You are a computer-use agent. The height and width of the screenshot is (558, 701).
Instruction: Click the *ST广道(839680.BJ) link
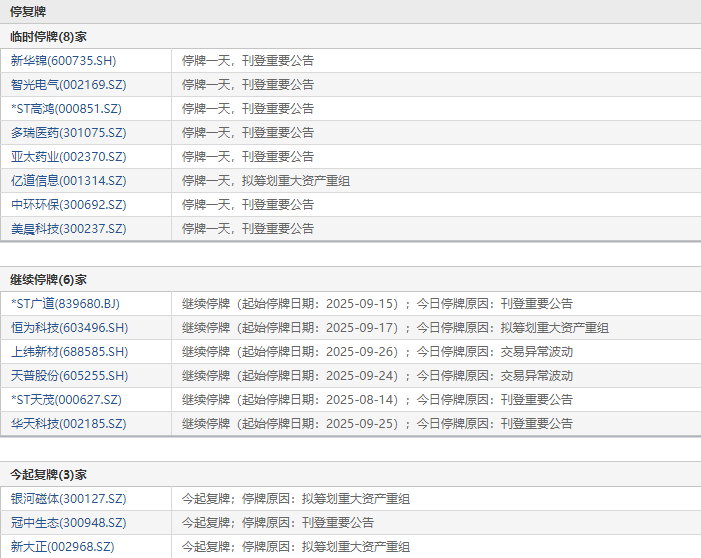65,304
